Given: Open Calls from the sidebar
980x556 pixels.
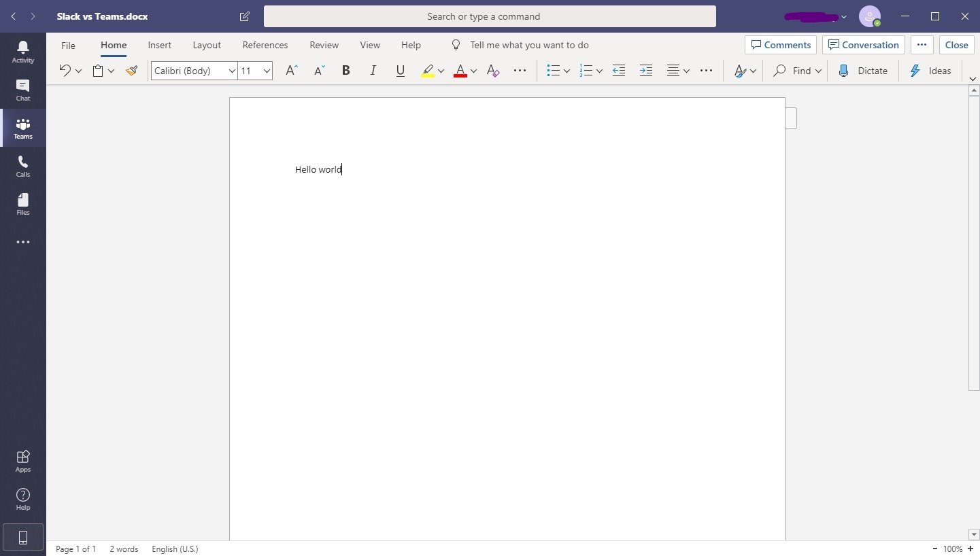Looking at the screenshot, I should pyautogui.click(x=23, y=166).
